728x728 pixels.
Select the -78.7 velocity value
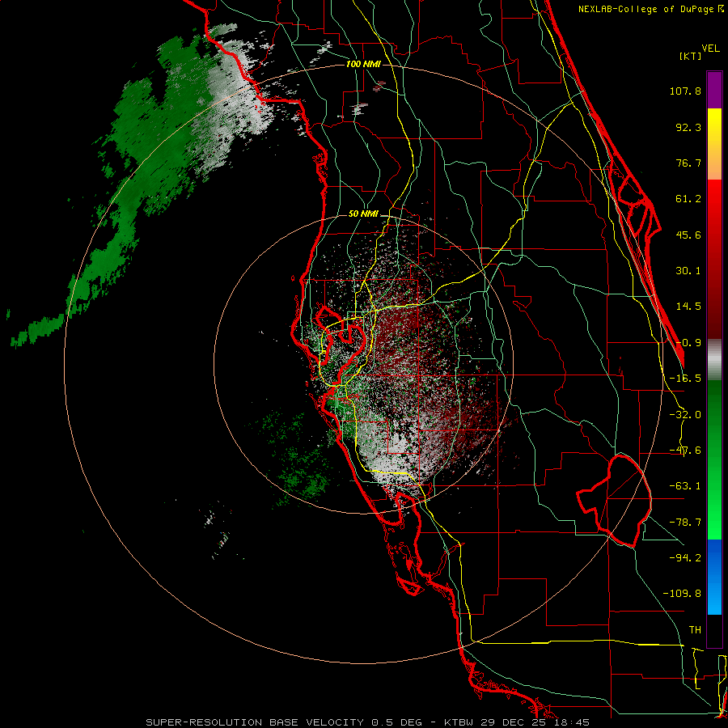click(685, 523)
